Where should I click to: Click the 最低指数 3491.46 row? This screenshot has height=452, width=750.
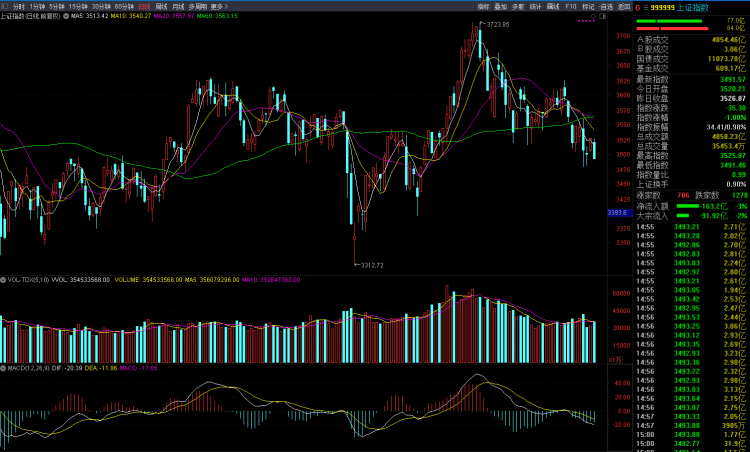[691, 165]
